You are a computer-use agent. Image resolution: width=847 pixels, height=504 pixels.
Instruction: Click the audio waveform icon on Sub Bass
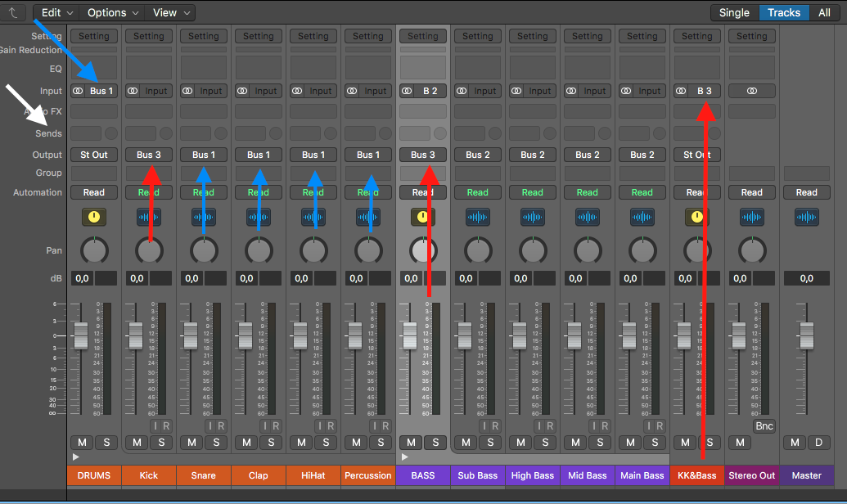[478, 217]
